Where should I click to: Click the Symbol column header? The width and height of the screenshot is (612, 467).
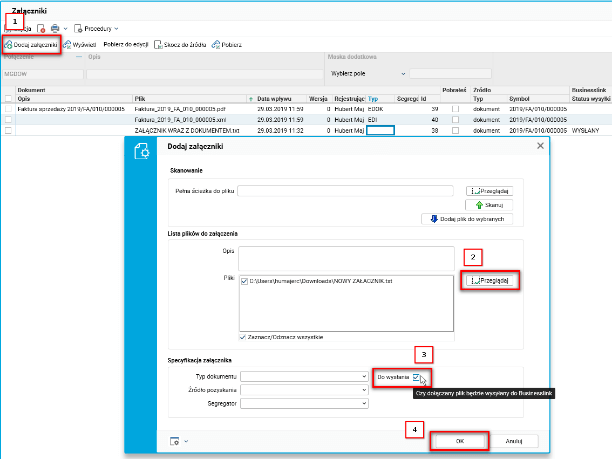tap(519, 99)
